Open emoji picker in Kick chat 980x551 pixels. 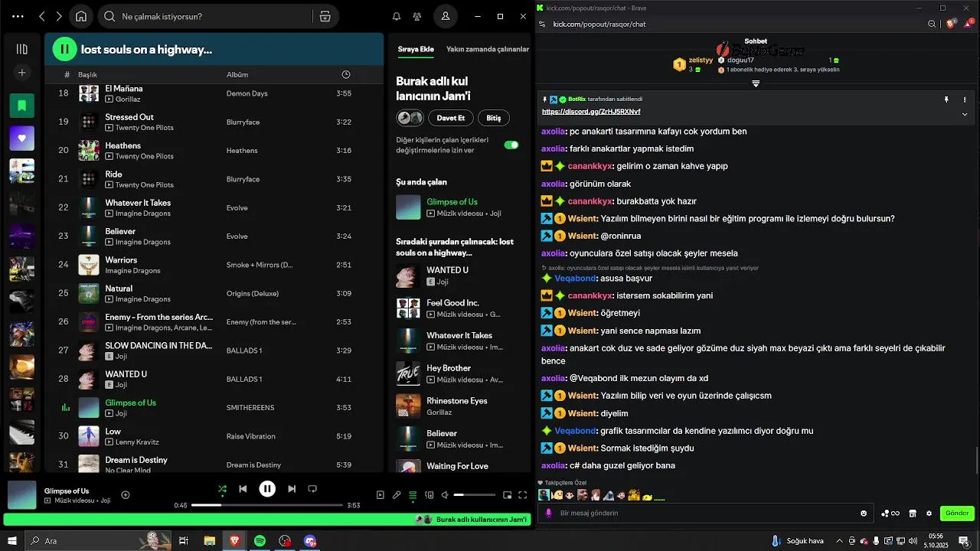click(x=864, y=514)
